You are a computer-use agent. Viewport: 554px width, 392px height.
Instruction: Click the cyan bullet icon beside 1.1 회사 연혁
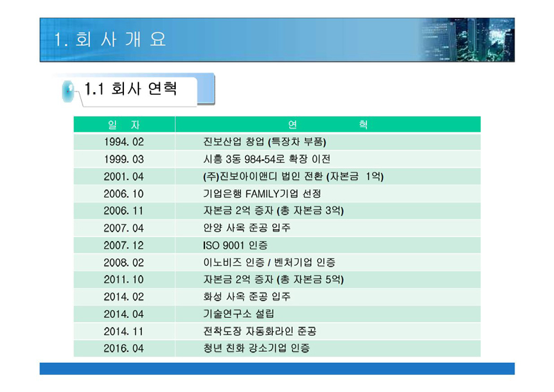coord(68,91)
